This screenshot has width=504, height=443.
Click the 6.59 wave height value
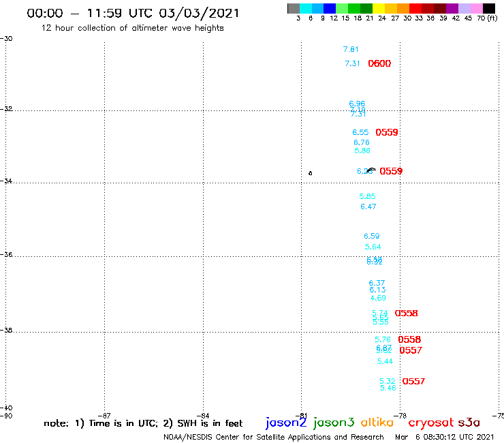pyautogui.click(x=372, y=236)
